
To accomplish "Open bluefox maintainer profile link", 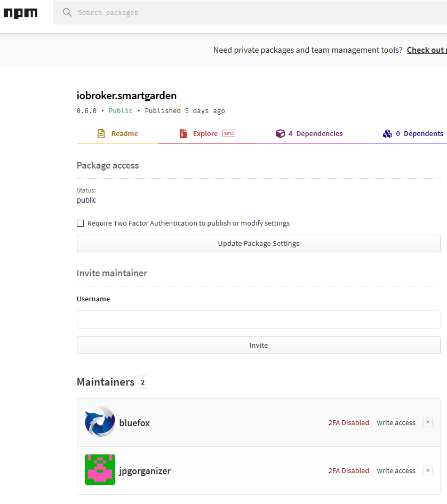I will pos(134,423).
